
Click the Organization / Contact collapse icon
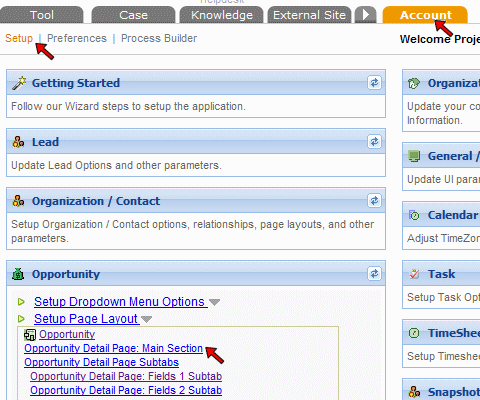point(374,201)
